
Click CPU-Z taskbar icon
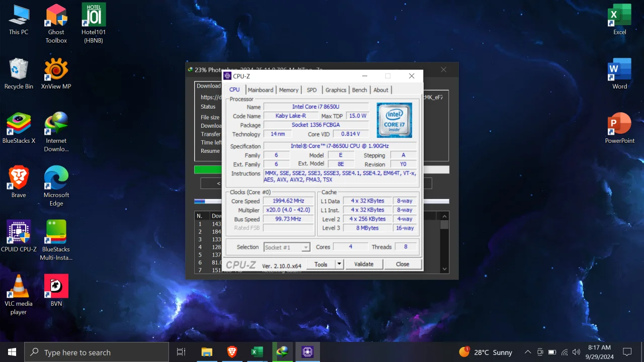click(307, 352)
